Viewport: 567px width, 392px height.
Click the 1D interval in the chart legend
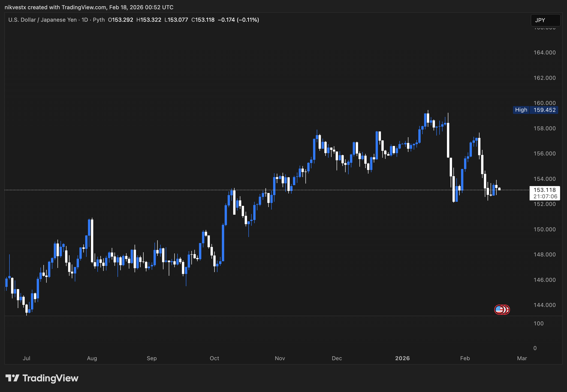click(x=85, y=20)
